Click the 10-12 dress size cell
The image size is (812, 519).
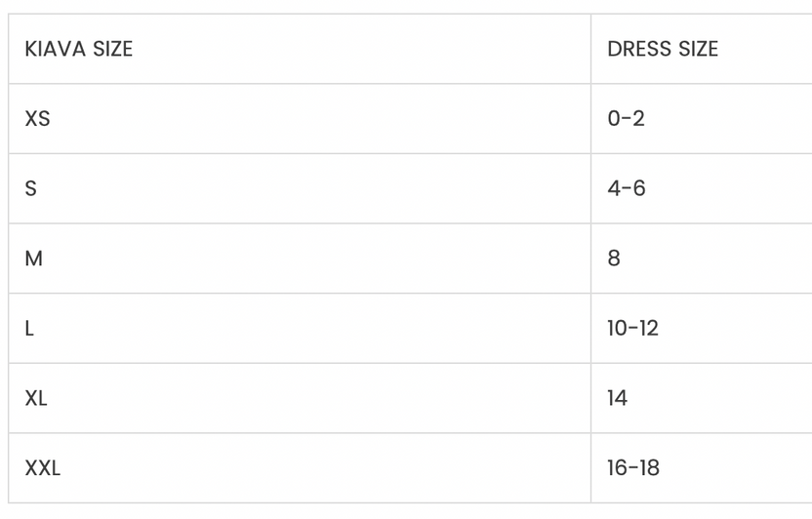coord(632,329)
